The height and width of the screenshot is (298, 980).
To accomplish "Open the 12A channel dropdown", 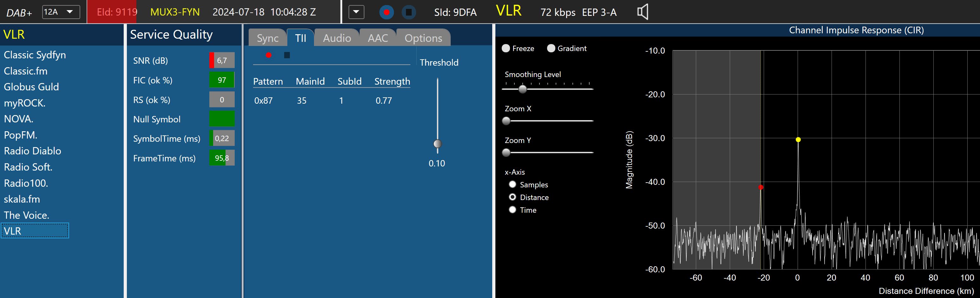I will coord(61,12).
